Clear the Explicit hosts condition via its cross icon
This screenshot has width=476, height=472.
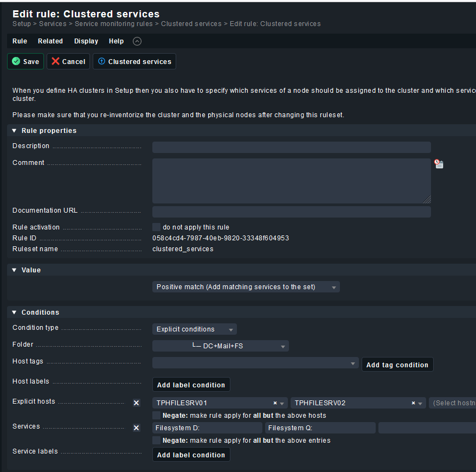tap(136, 403)
